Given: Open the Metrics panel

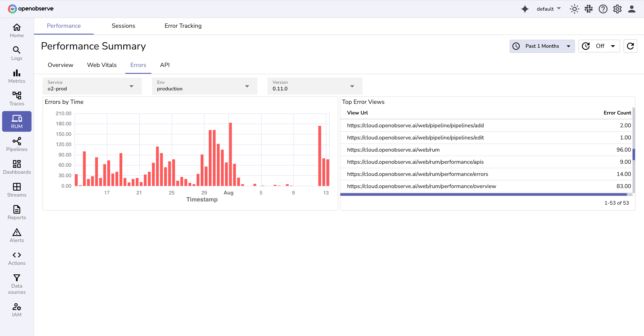Looking at the screenshot, I should (x=16, y=76).
